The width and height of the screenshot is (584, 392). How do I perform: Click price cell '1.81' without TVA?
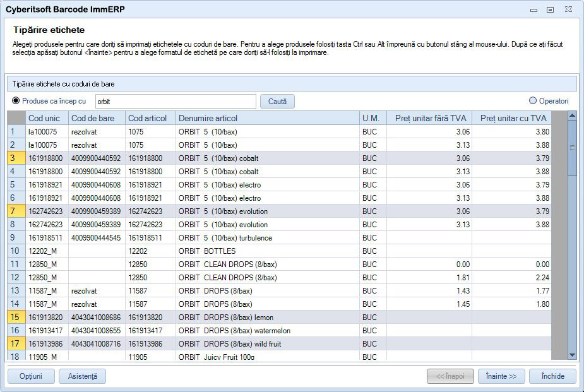429,277
